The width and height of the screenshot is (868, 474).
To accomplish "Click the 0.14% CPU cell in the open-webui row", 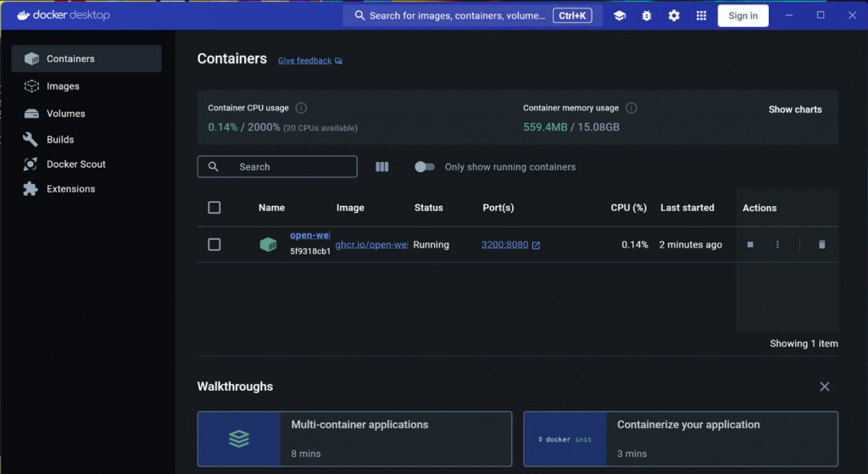I will click(635, 245).
